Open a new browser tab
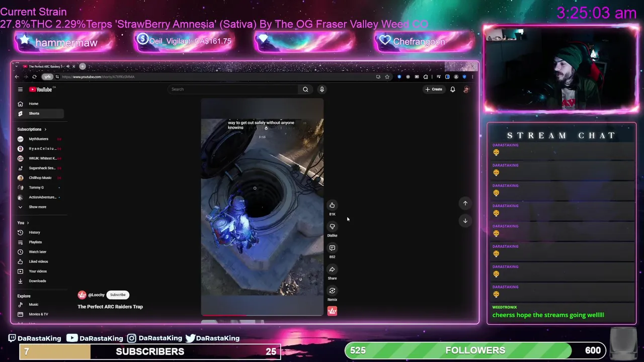Viewport: 644px width, 362px height. click(x=83, y=66)
